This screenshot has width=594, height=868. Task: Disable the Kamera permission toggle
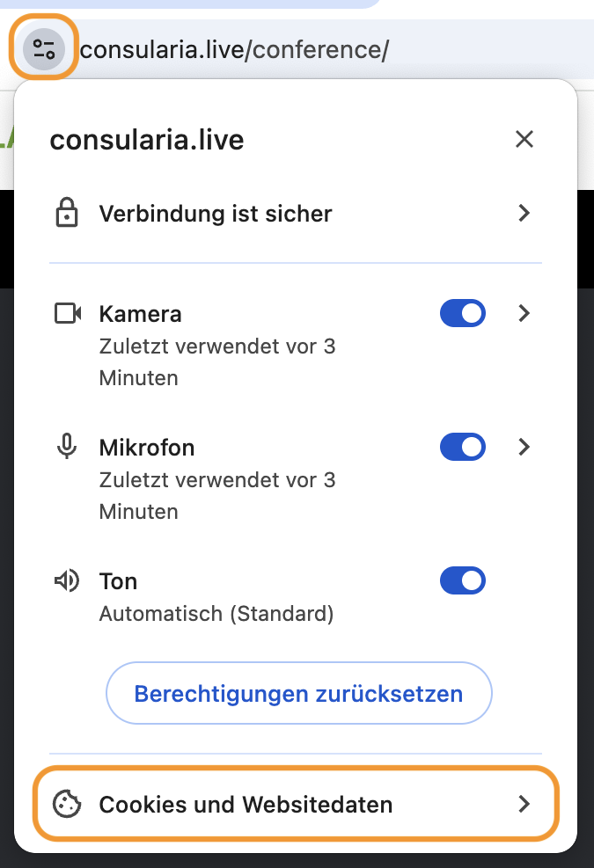[463, 313]
